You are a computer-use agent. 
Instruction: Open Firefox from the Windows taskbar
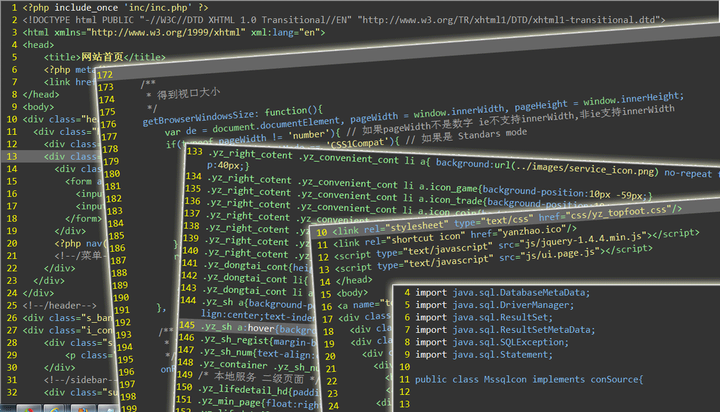pyautogui.click(x=83, y=409)
